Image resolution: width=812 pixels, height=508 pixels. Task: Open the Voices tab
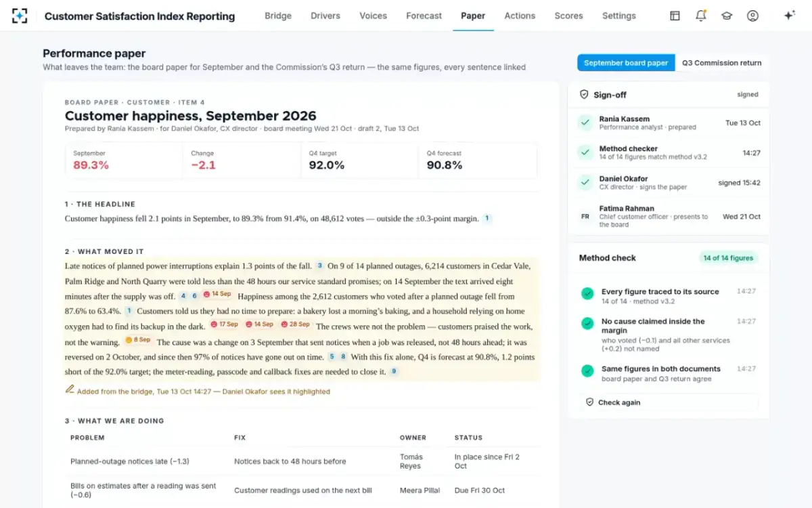pyautogui.click(x=374, y=16)
